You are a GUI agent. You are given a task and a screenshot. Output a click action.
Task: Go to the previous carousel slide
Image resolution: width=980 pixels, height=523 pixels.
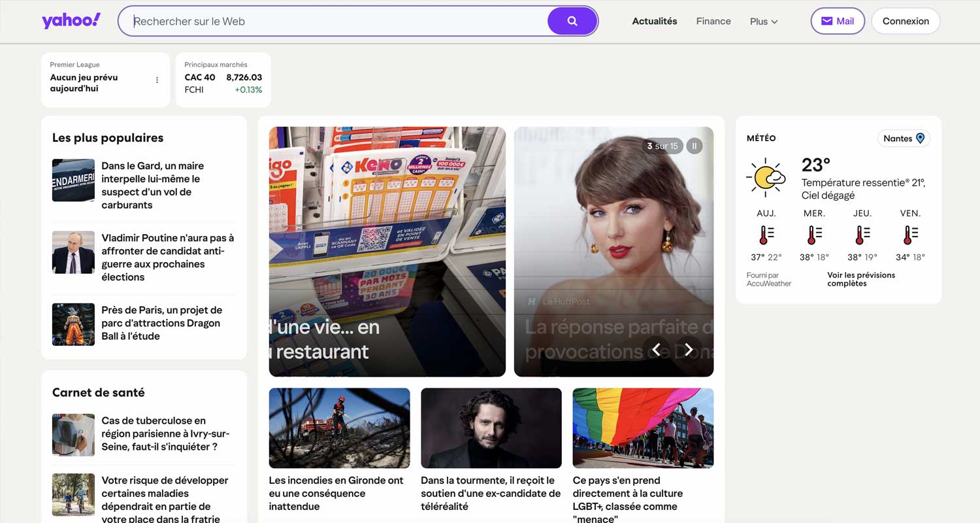pyautogui.click(x=657, y=350)
